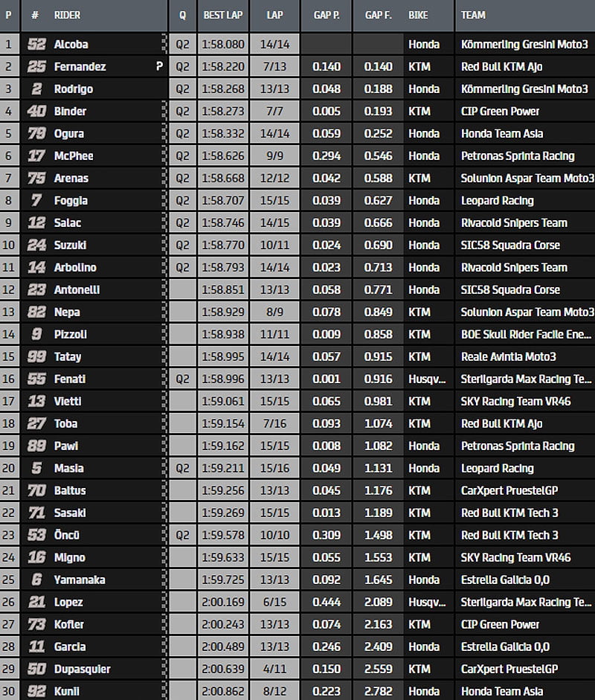The height and width of the screenshot is (700, 595).
Task: Click the number 40 badge next to Binder
Action: 36,112
